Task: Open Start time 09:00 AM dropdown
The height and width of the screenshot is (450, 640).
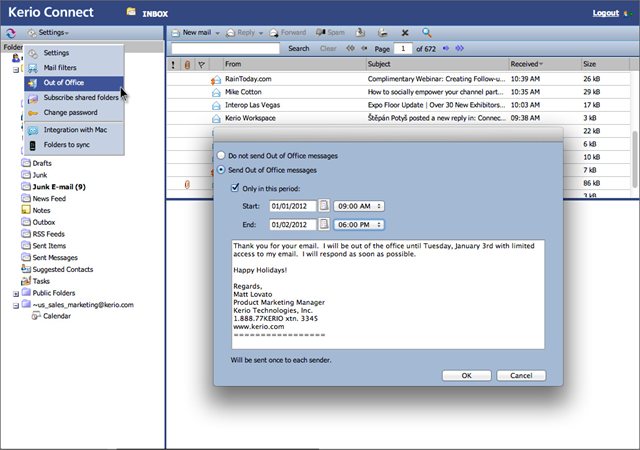Action: 359,206
